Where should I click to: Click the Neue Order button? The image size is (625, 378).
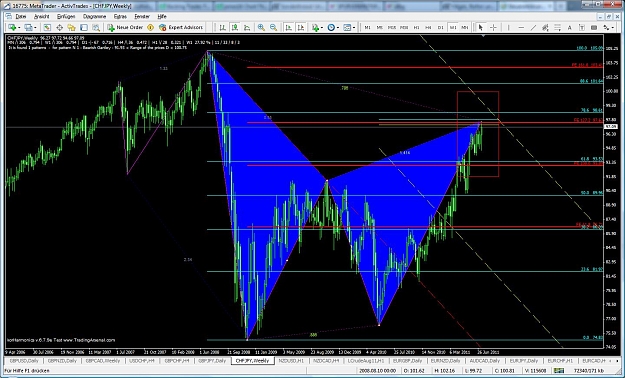coord(125,28)
